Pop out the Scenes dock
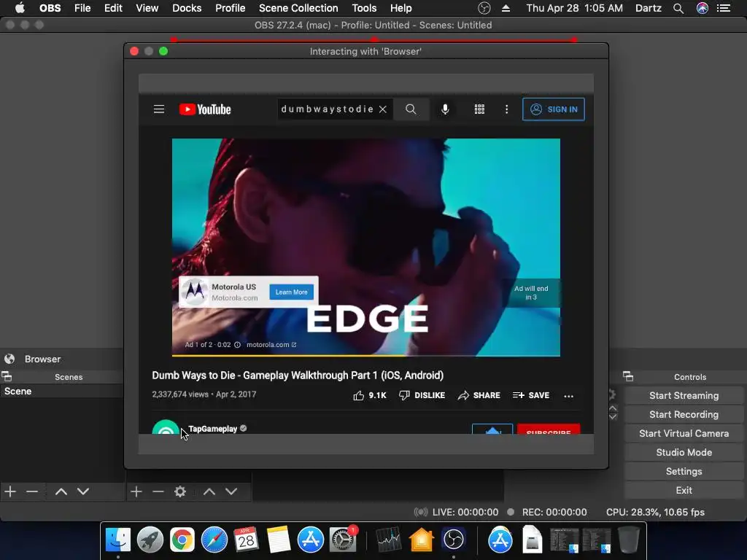The width and height of the screenshot is (747, 560). tap(7, 377)
